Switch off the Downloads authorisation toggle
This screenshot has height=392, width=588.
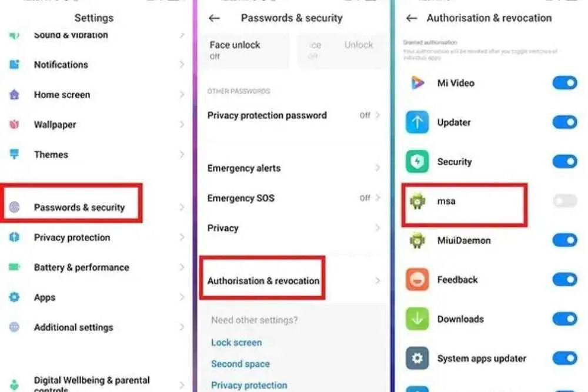click(x=564, y=319)
